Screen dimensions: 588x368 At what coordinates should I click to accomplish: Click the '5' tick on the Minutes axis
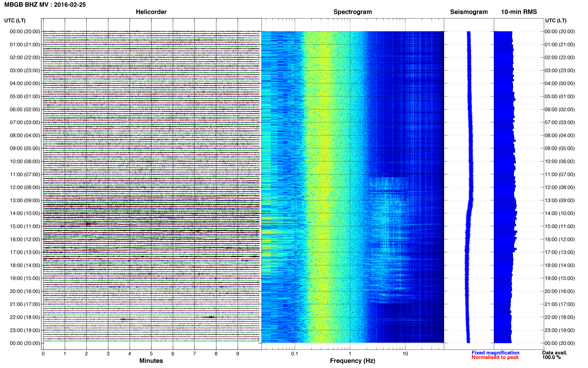[151, 354]
